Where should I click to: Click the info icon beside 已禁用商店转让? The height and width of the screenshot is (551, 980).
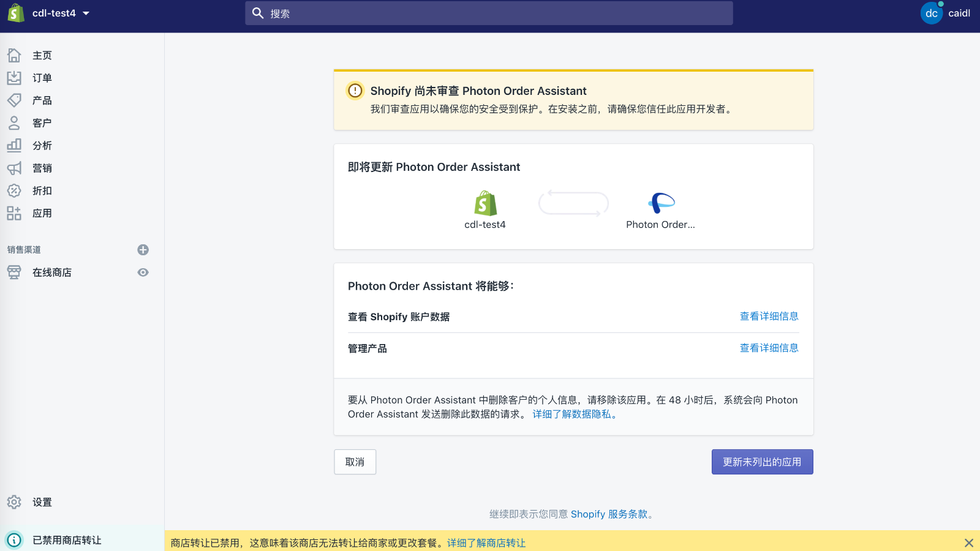point(14,540)
